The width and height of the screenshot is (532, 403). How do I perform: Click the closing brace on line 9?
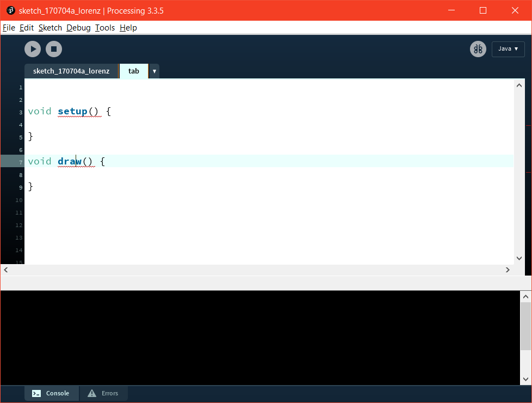tap(30, 186)
